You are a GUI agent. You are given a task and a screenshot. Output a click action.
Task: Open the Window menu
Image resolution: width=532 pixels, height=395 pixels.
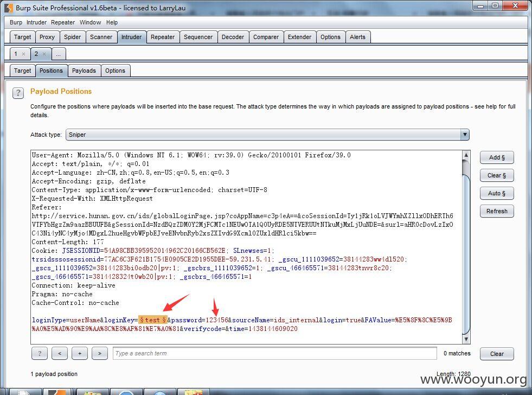pos(90,22)
